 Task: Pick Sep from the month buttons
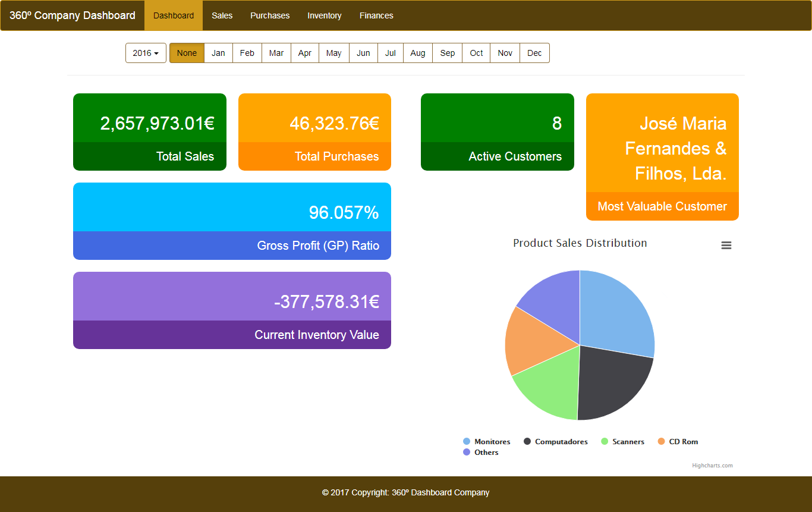click(448, 53)
